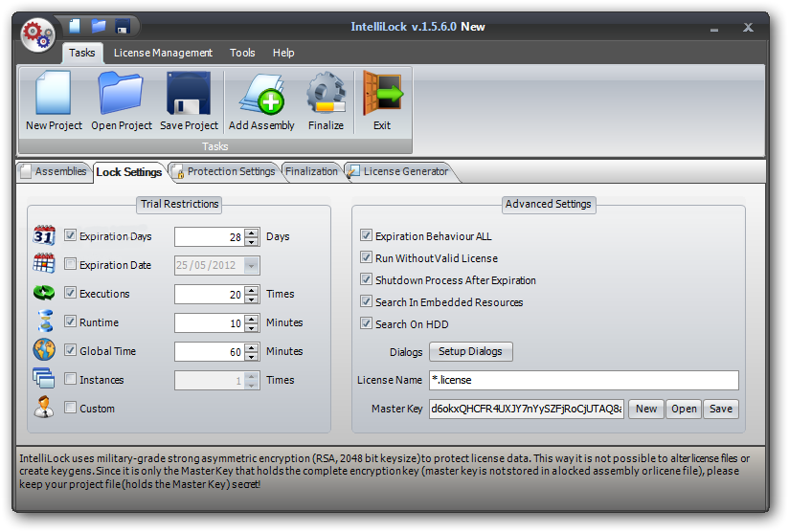Click the quick-access new document icon
Viewport: 789px width, 532px height.
(75, 26)
